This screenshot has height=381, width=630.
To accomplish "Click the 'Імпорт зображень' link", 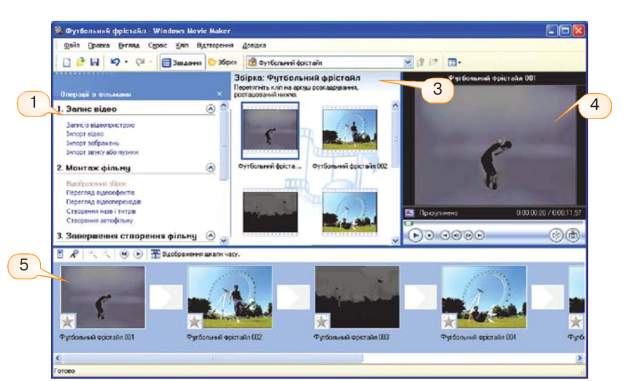I will coord(92,143).
